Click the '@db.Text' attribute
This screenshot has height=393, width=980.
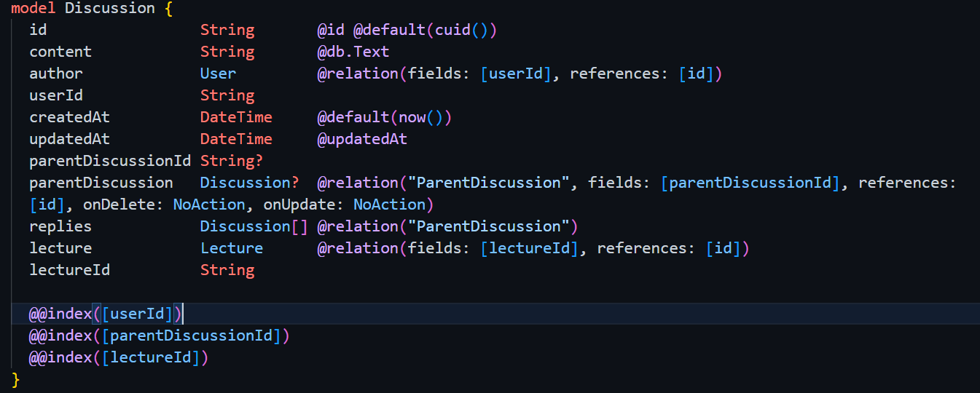[x=353, y=52]
